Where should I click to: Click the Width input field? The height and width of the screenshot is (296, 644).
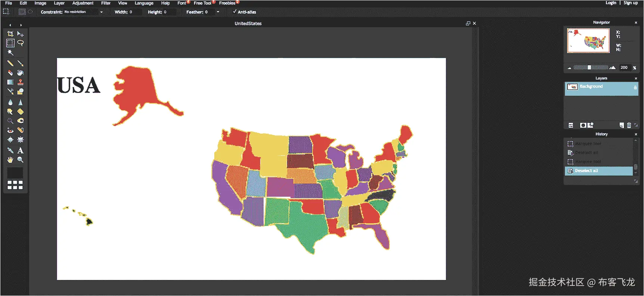136,12
